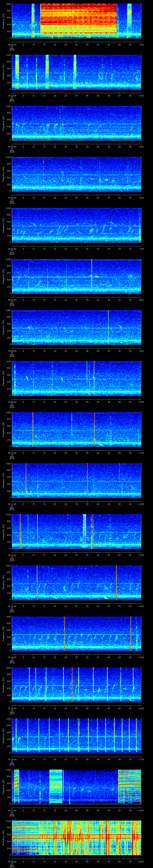Click the 18:07:00 time label
The image size is (153, 868).
tap(12, 300)
